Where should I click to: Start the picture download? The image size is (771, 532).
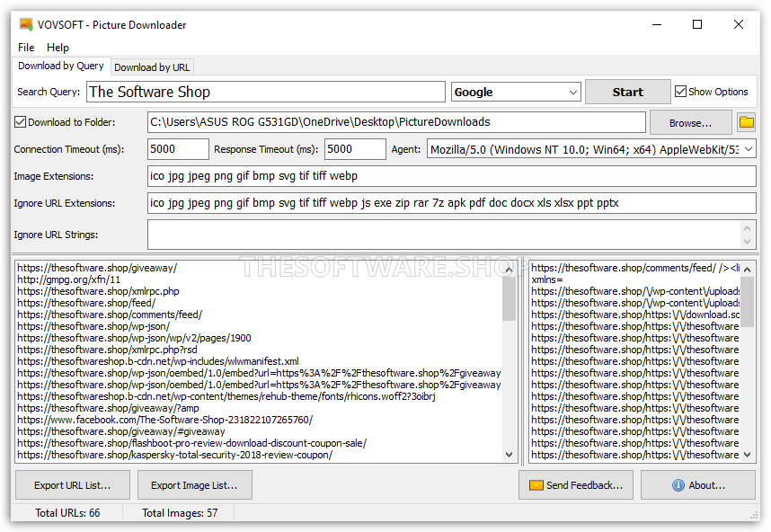[x=627, y=92]
